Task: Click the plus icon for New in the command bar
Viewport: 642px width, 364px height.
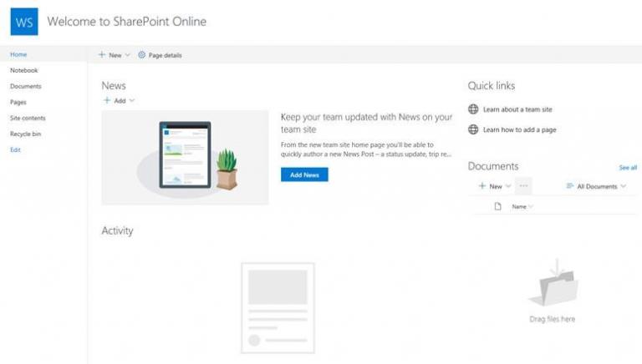Action: point(102,55)
